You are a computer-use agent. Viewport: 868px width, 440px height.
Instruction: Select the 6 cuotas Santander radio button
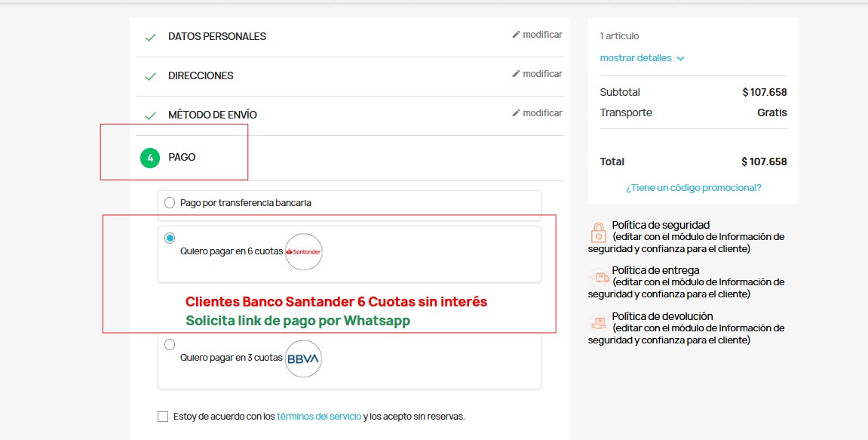pyautogui.click(x=170, y=238)
